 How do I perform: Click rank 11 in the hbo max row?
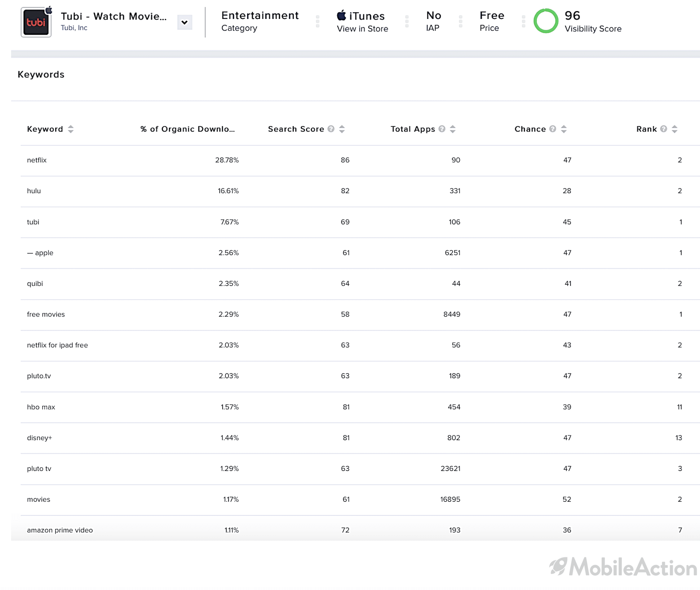680,407
